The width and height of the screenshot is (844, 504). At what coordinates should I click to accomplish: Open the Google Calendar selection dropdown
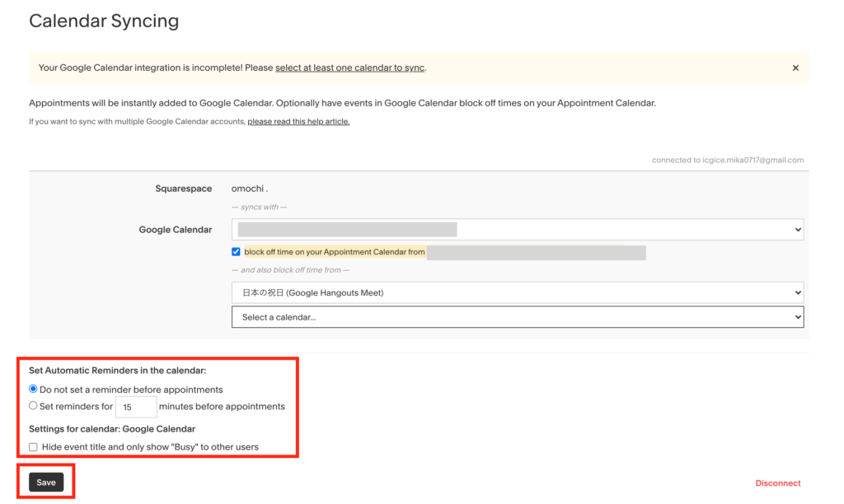tap(518, 230)
